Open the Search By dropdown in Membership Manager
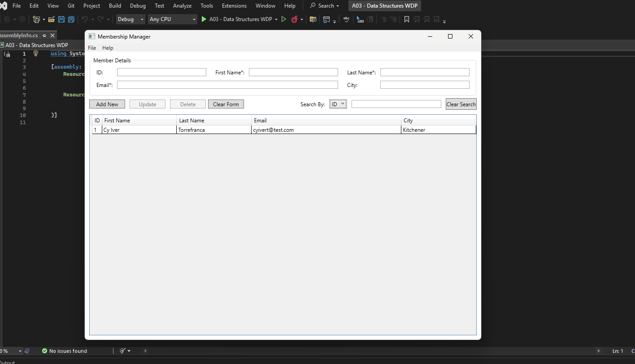The image size is (635, 364). pyautogui.click(x=338, y=104)
